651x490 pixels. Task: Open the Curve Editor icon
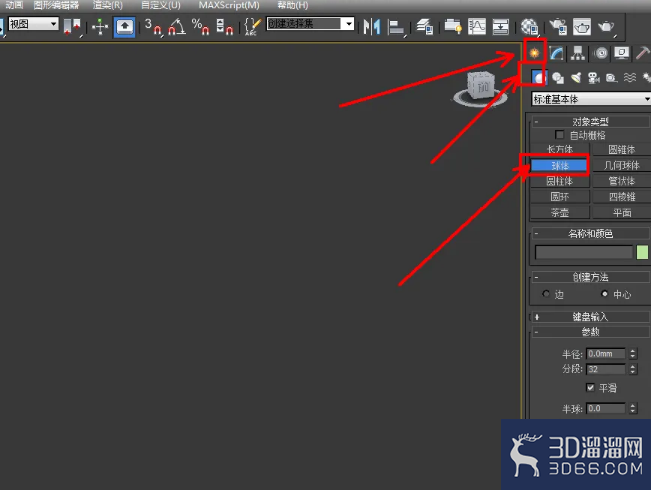(477, 27)
